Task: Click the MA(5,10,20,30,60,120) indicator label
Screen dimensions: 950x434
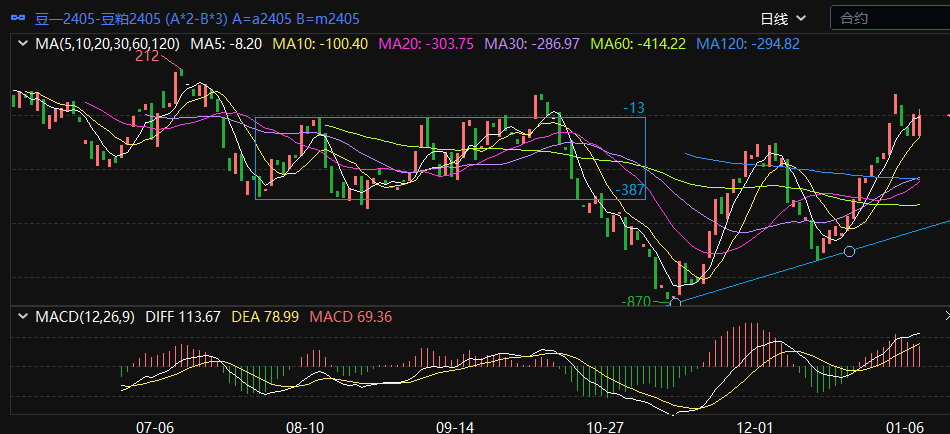Action: tap(108, 44)
